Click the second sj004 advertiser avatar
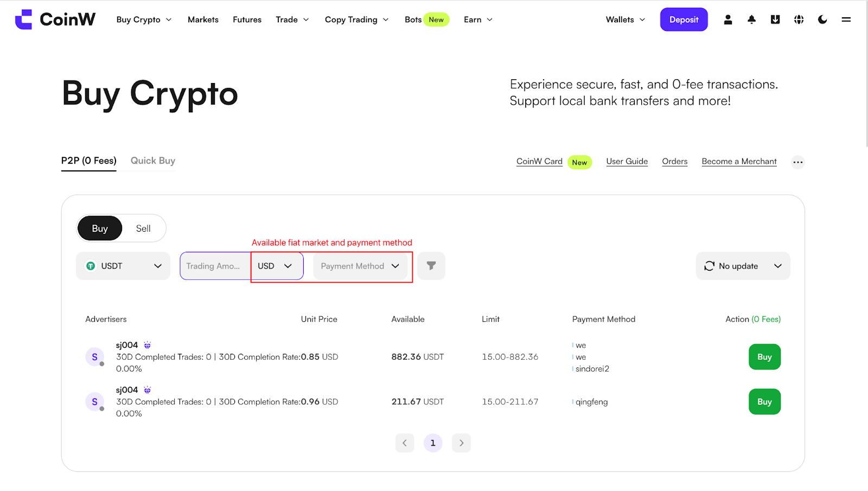 click(x=95, y=401)
